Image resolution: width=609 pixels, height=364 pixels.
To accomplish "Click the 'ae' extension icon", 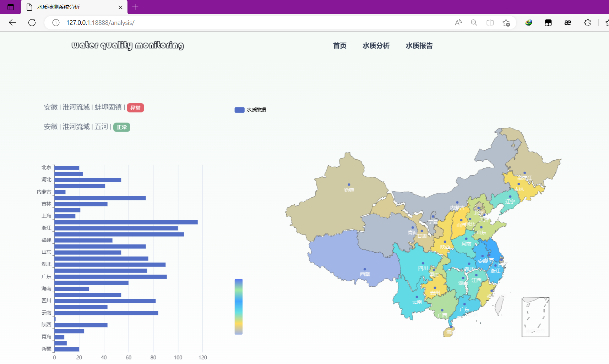I will coord(568,23).
